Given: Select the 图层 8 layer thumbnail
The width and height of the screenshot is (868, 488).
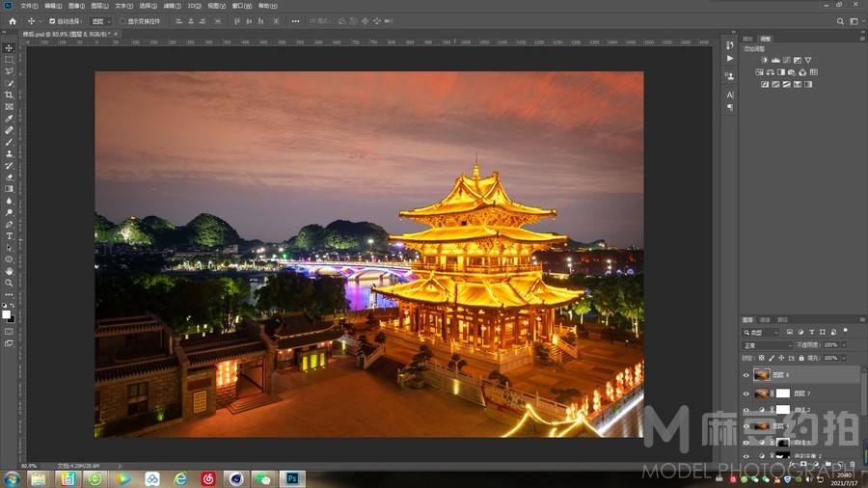Looking at the screenshot, I should pyautogui.click(x=762, y=375).
